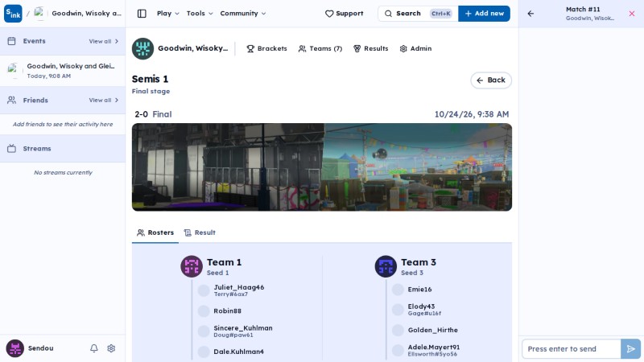Viewport: 644px width, 362px height.
Task: Click player name Sincere_Kuhlman
Action: point(243,328)
